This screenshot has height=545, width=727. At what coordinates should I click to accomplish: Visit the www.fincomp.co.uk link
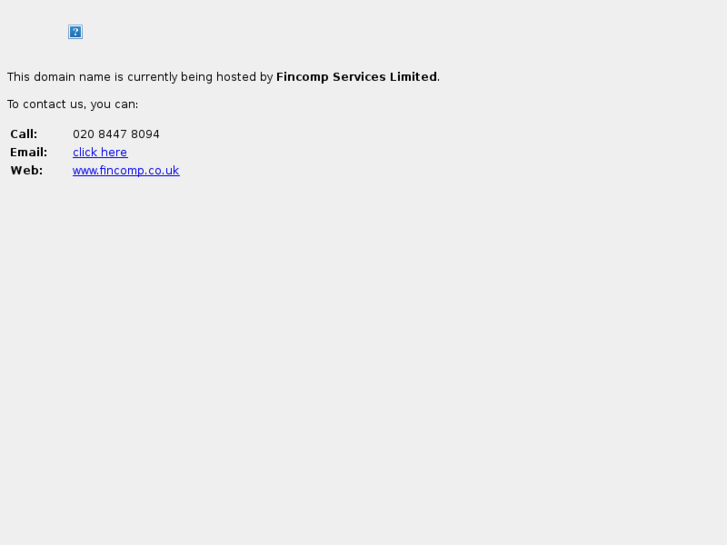(x=126, y=171)
